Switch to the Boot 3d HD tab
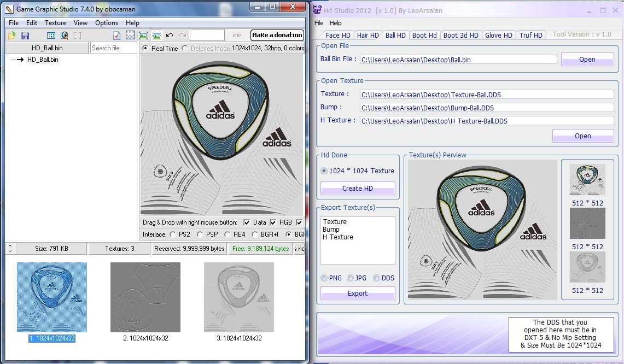This screenshot has height=364, width=624. (460, 35)
